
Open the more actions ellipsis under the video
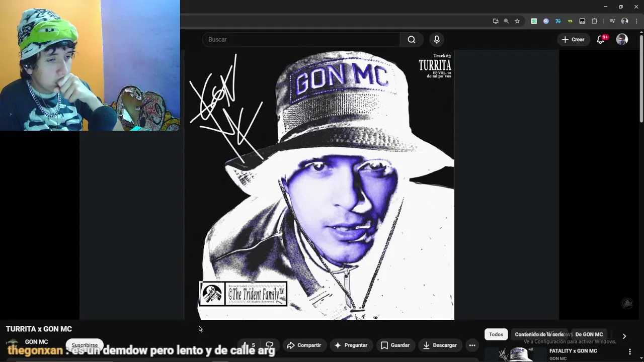(x=472, y=345)
